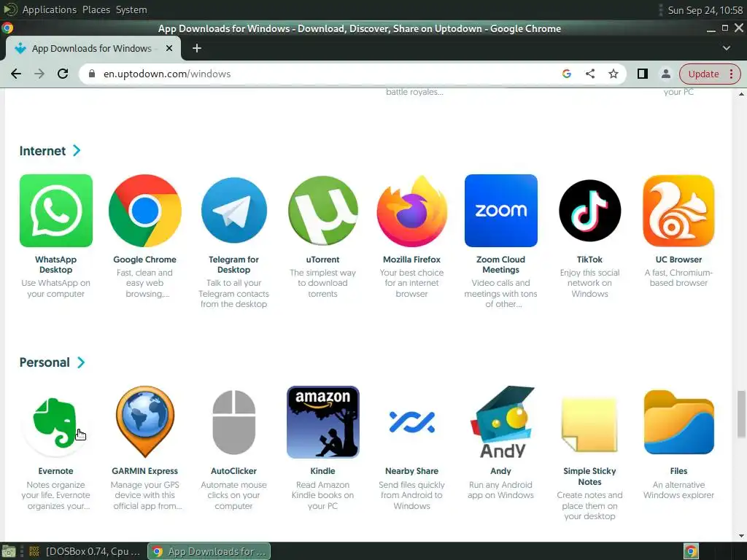The width and height of the screenshot is (747, 560).
Task: Toggle the Chrome side panel icon
Action: coord(642,74)
